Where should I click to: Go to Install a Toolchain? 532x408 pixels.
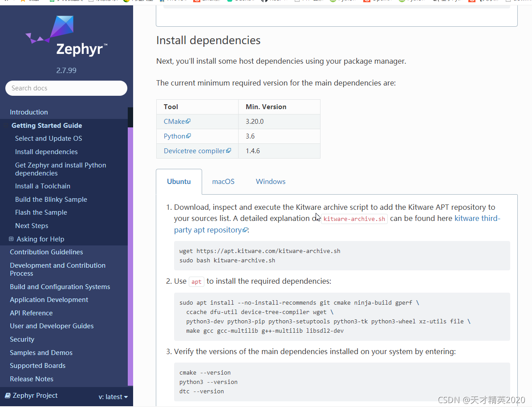(43, 186)
